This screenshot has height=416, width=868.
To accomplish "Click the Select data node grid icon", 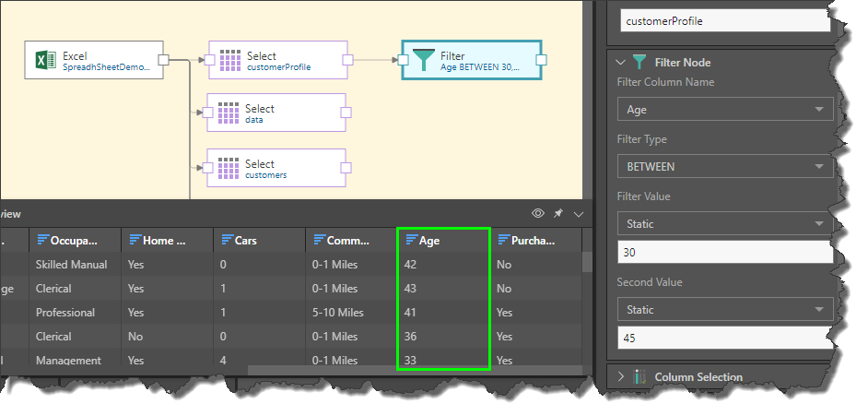I will pos(229,113).
